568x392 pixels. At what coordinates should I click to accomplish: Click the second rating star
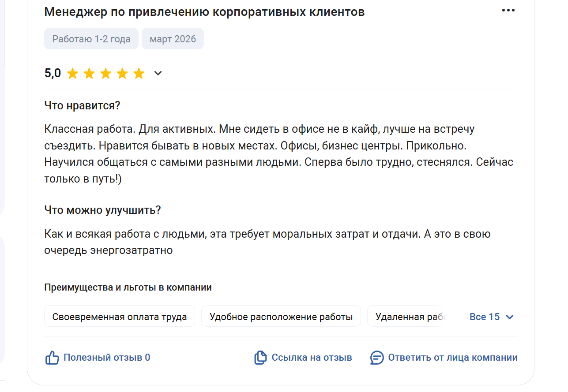89,74
